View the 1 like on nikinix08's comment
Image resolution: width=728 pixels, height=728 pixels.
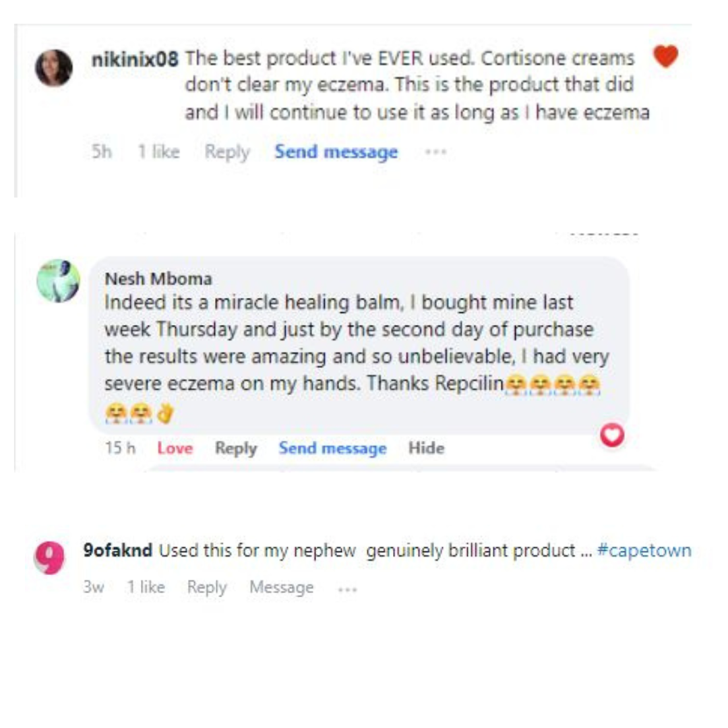158,152
